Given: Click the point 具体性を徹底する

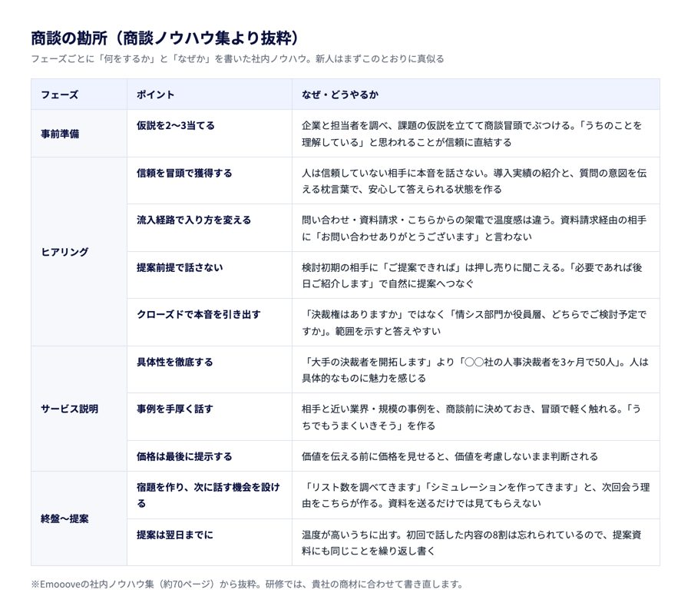Looking at the screenshot, I should 175,362.
